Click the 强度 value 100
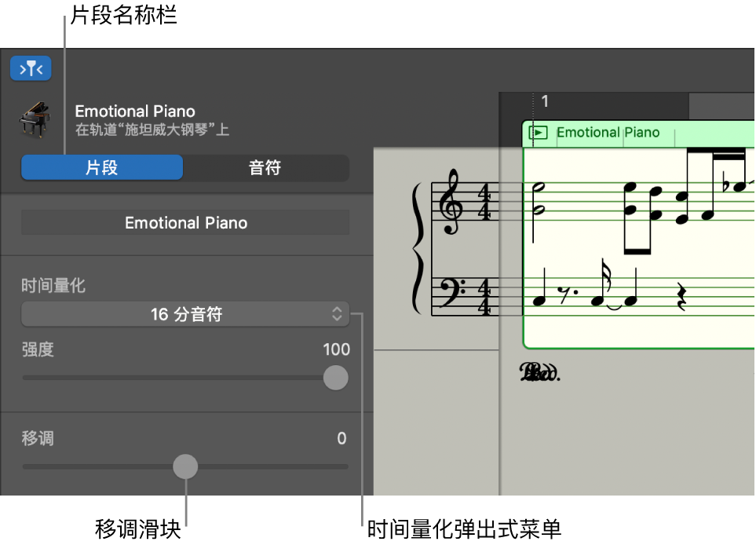The image size is (756, 545). click(336, 350)
